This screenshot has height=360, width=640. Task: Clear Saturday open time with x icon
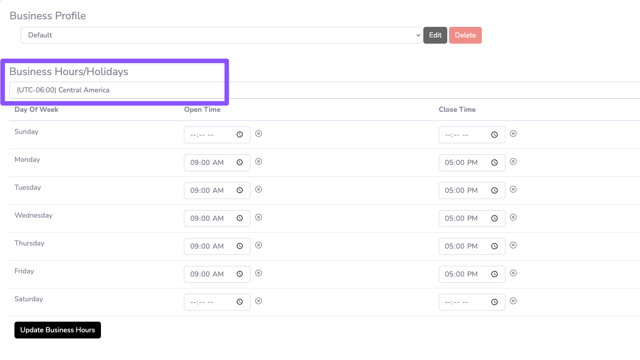click(258, 301)
